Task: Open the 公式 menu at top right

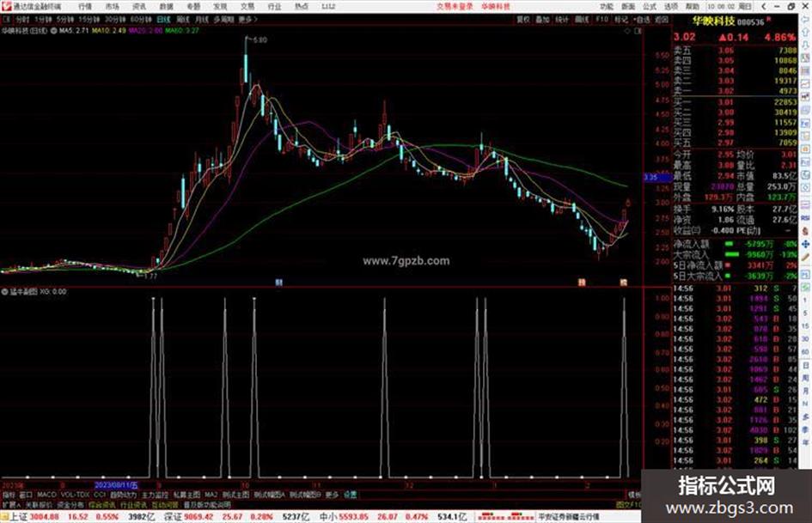Action: [x=650, y=6]
